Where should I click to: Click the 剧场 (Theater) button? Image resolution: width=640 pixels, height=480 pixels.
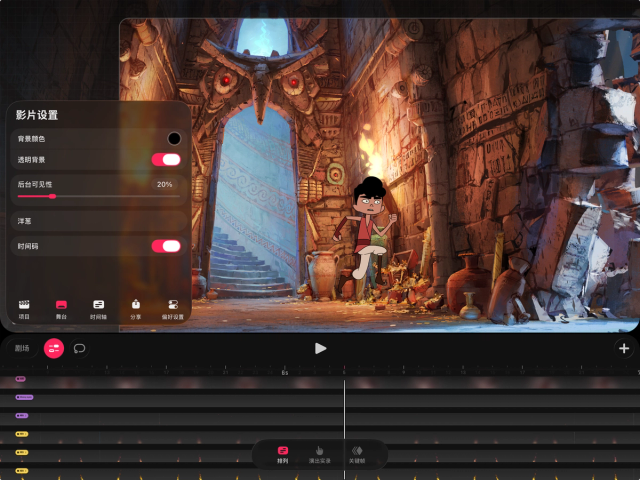pyautogui.click(x=22, y=348)
